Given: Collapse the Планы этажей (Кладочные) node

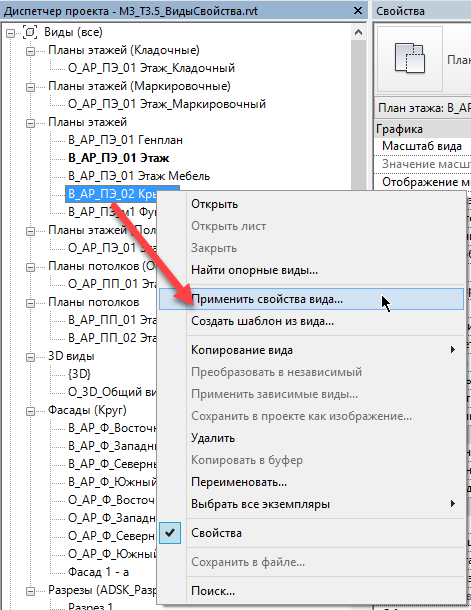Looking at the screenshot, I should tap(30, 51).
